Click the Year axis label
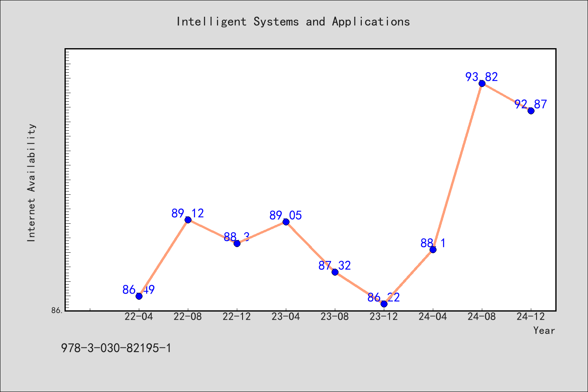The height and width of the screenshot is (392, 588). pyautogui.click(x=544, y=330)
